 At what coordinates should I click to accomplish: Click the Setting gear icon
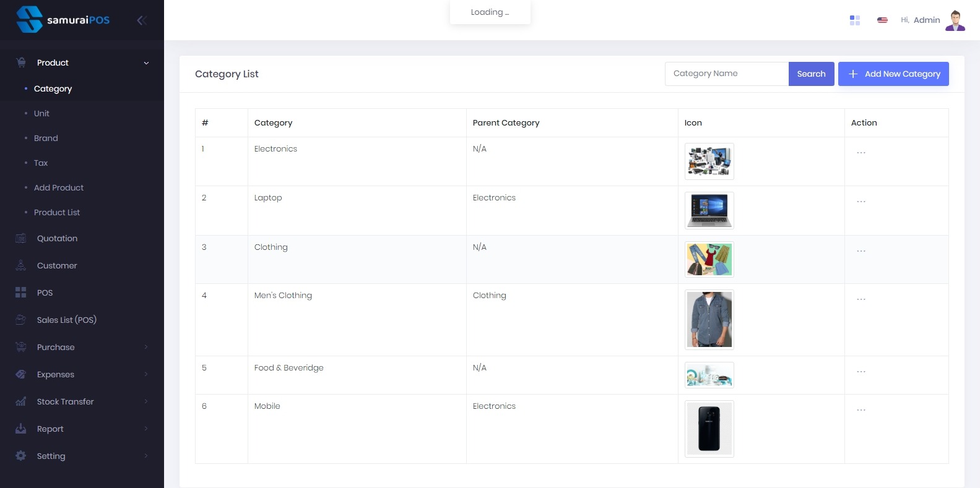tap(21, 456)
